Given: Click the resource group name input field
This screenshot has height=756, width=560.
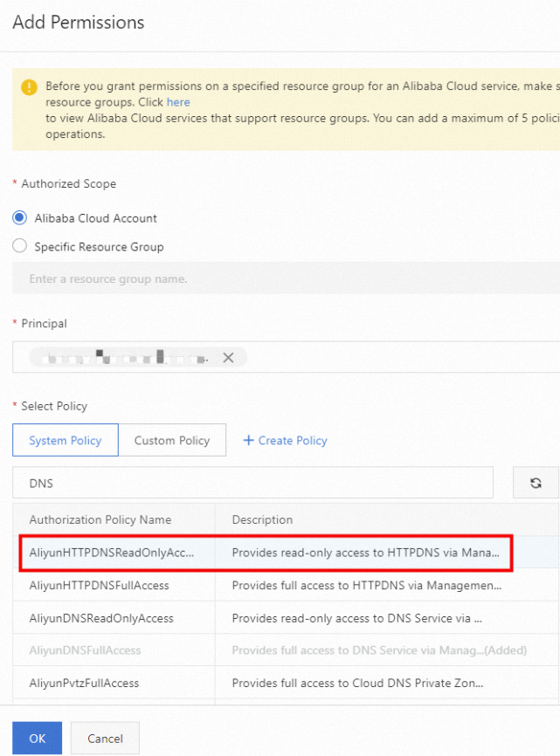Looking at the screenshot, I should (286, 278).
